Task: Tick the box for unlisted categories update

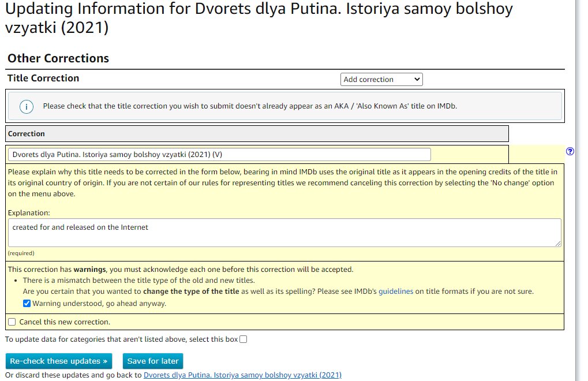Action: click(243, 339)
